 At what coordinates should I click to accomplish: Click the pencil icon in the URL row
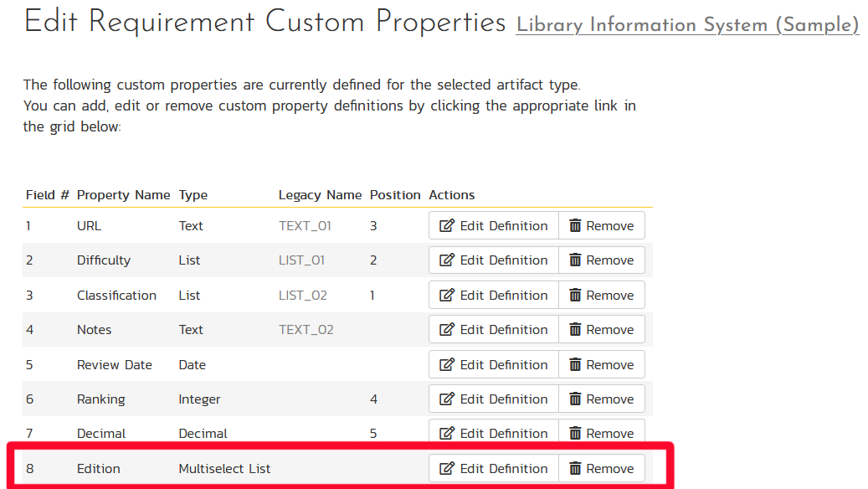pos(447,226)
